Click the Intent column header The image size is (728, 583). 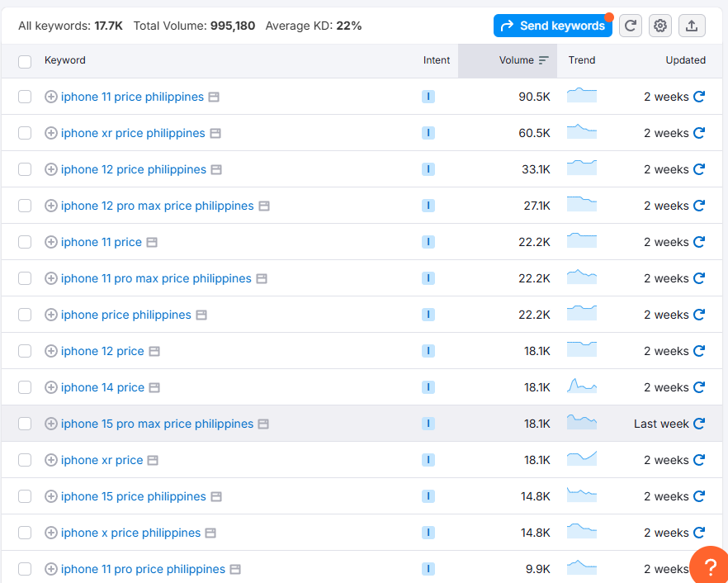pos(437,60)
